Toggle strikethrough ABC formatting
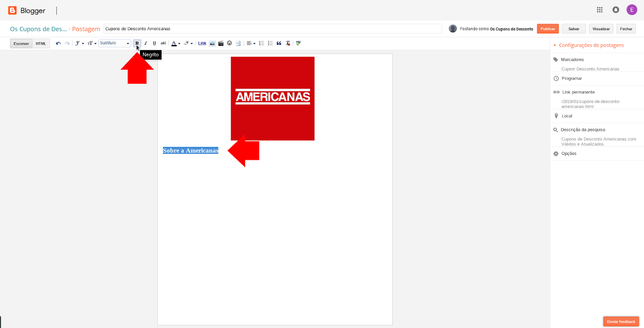Screen dimensions: 644x328 click(163, 43)
